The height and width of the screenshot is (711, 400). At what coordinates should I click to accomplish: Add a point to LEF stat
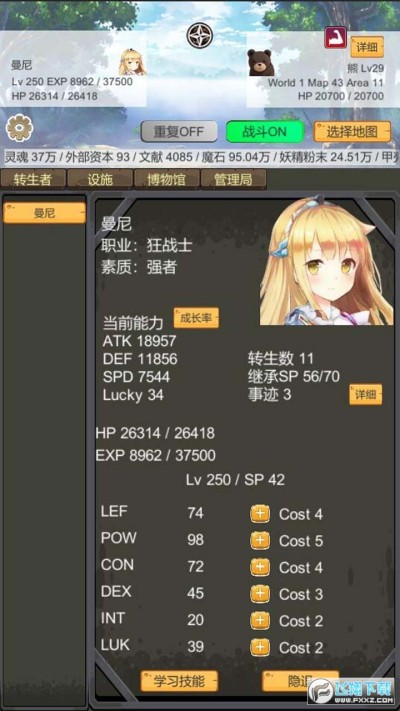(x=260, y=514)
